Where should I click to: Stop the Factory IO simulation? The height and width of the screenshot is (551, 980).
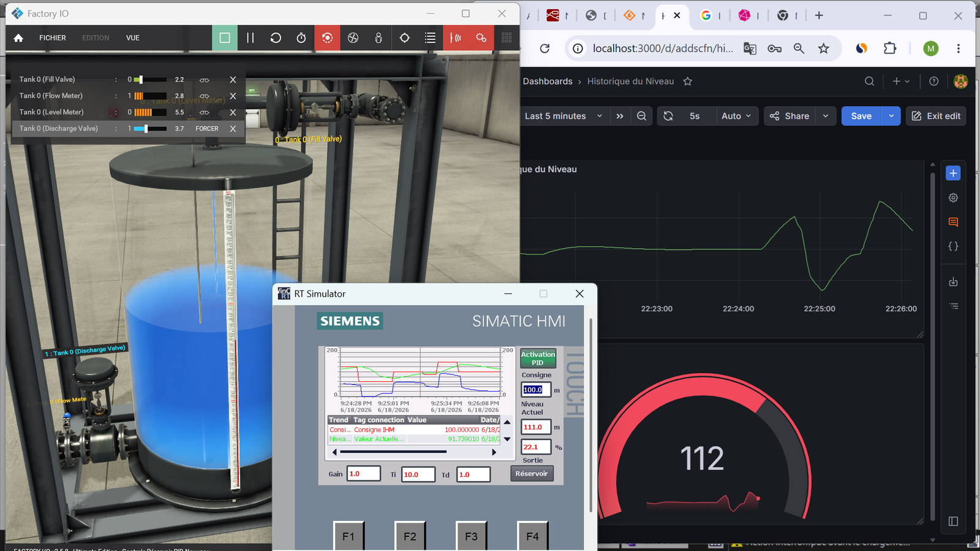click(x=225, y=38)
